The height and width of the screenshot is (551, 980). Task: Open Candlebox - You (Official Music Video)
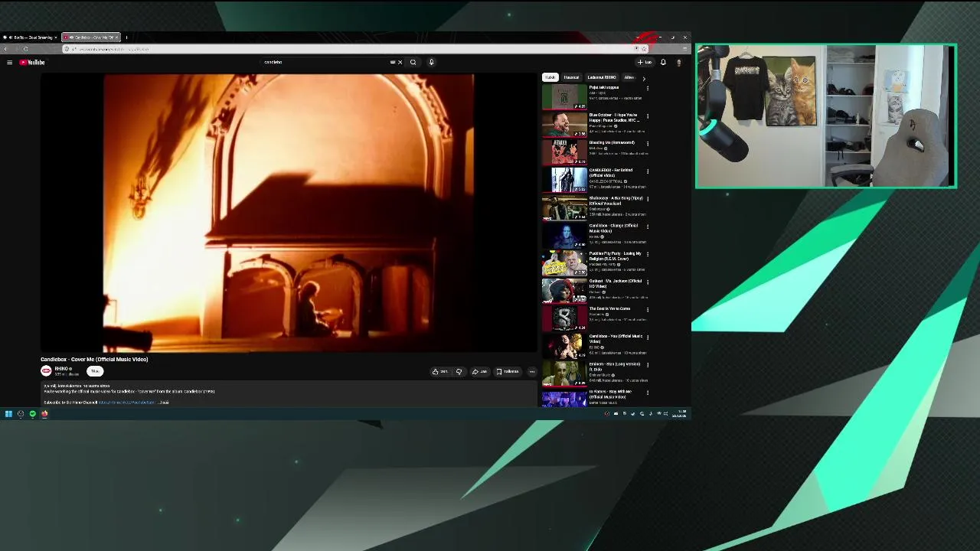coord(616,339)
